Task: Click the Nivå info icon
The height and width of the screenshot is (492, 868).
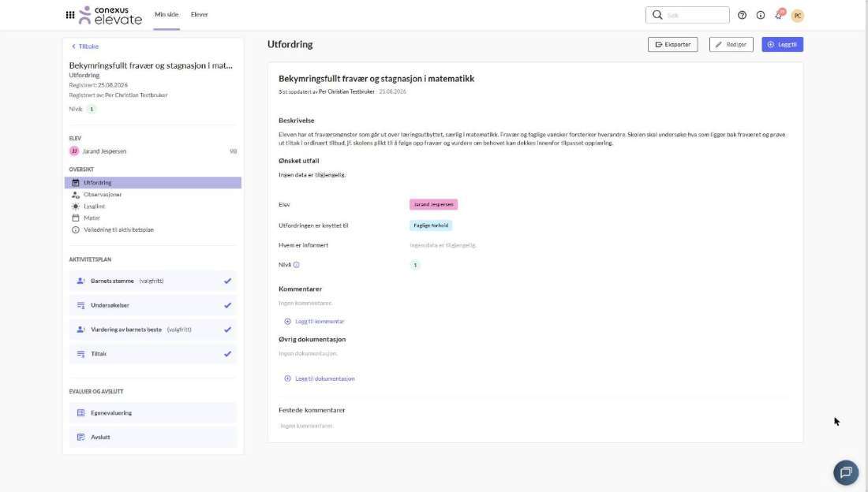Action: pos(296,265)
